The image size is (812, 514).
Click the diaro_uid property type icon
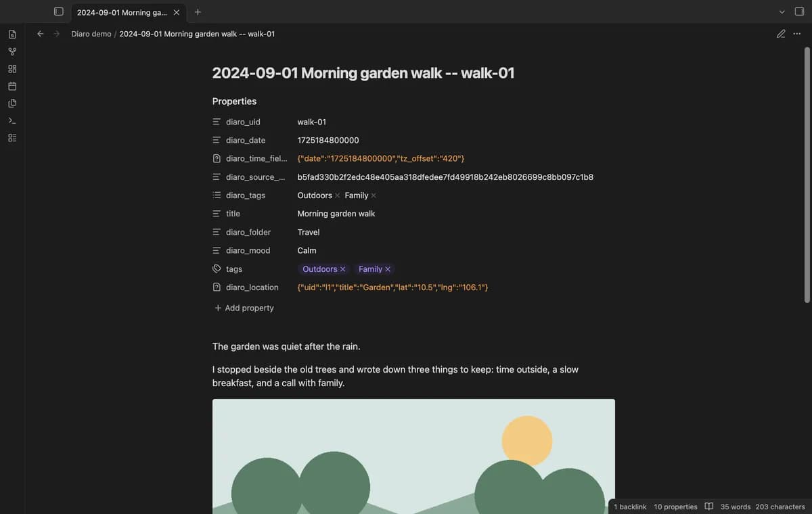coord(217,122)
